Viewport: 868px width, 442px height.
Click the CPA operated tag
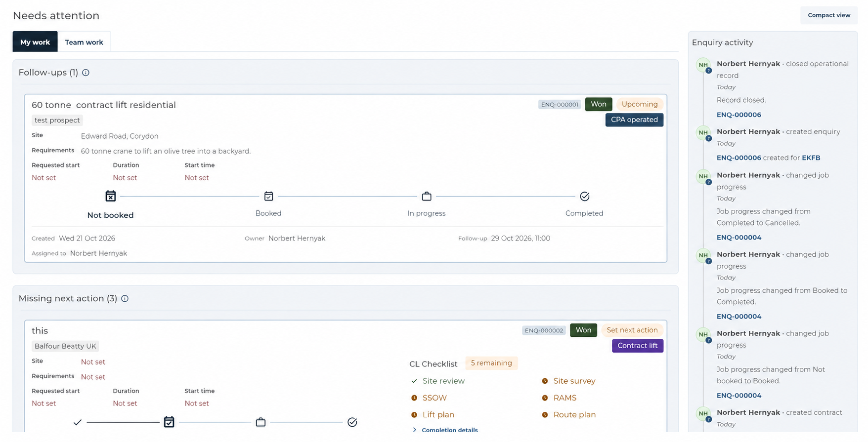(634, 120)
